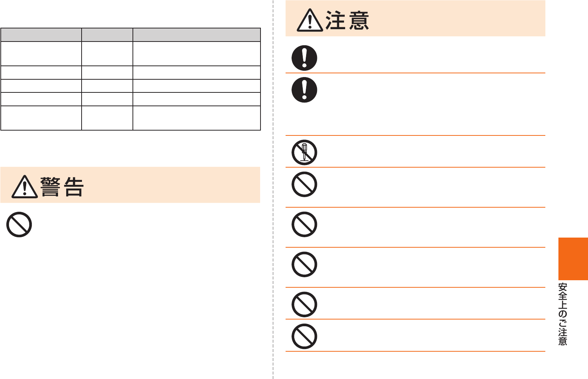588x379 pixels.
Task: Select the second plain prohibition icon under 注意
Action: pyautogui.click(x=304, y=224)
